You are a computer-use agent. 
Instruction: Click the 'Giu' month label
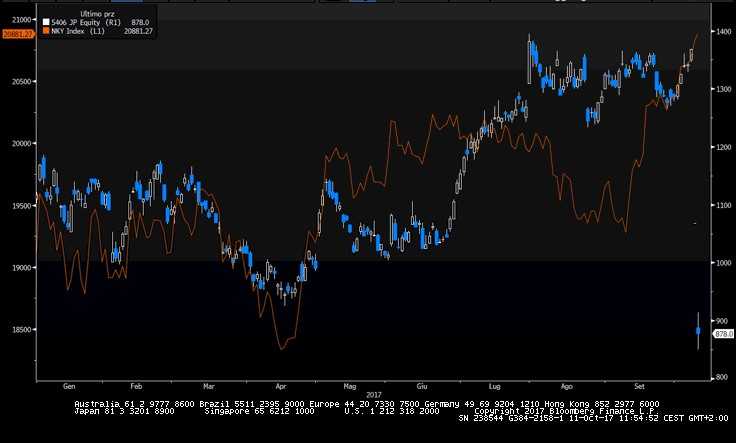(422, 386)
